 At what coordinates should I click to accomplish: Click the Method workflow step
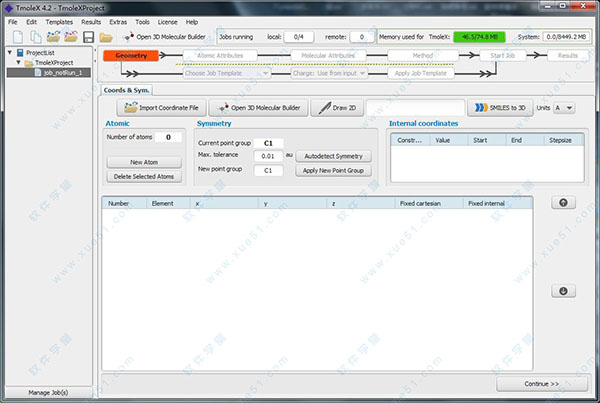[423, 55]
